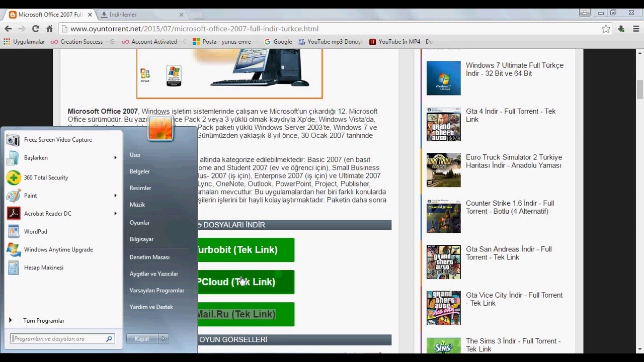Open Creation Success bookmark
This screenshot has width=644, height=362.
tap(83, 42)
